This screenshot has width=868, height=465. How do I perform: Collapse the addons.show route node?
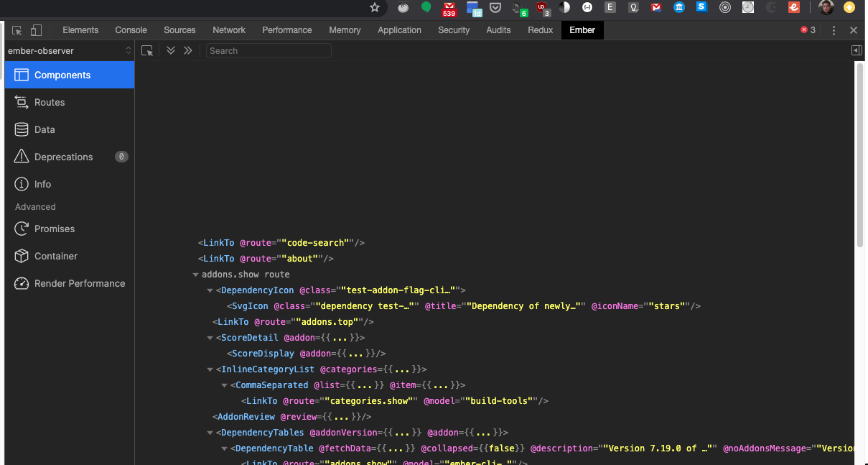tap(195, 275)
